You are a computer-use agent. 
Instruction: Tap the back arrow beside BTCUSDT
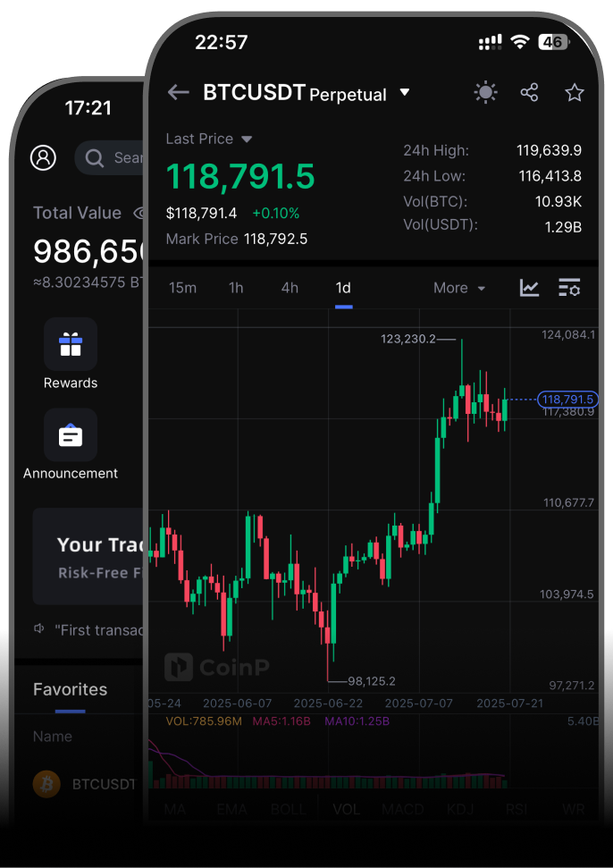click(x=179, y=92)
